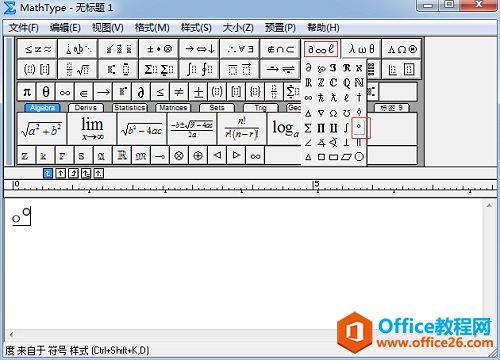Open the fence templates palette with parentheses and brackets
Viewport: 500px width, 360px height.
coord(38,69)
